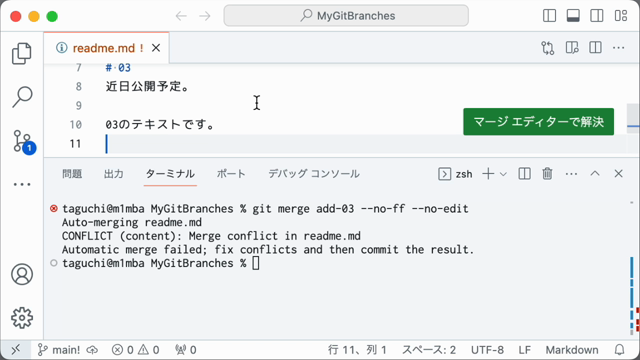Split the editor right
Viewport: 640px width, 360px height.
click(x=596, y=48)
